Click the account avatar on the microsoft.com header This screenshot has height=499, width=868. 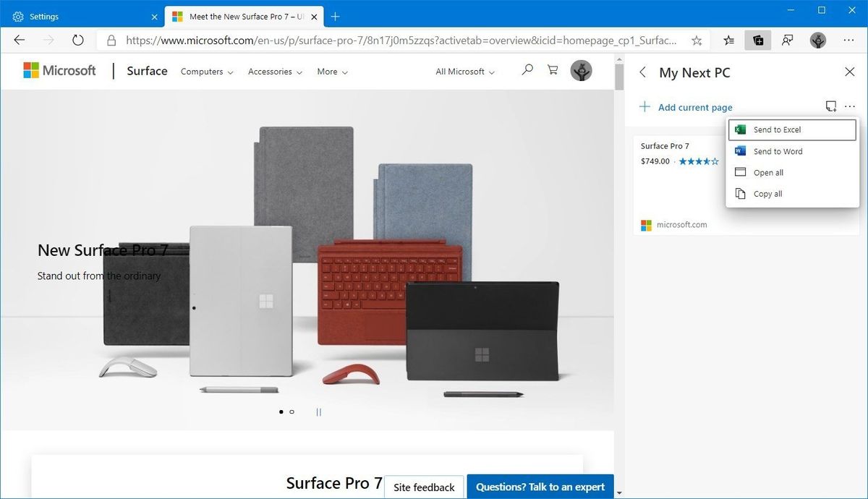point(582,70)
